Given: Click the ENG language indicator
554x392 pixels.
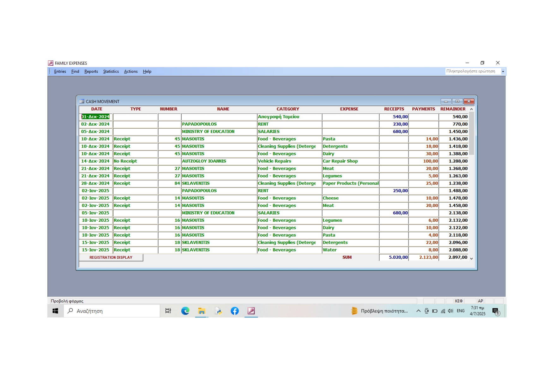Looking at the screenshot, I should click(x=461, y=311).
